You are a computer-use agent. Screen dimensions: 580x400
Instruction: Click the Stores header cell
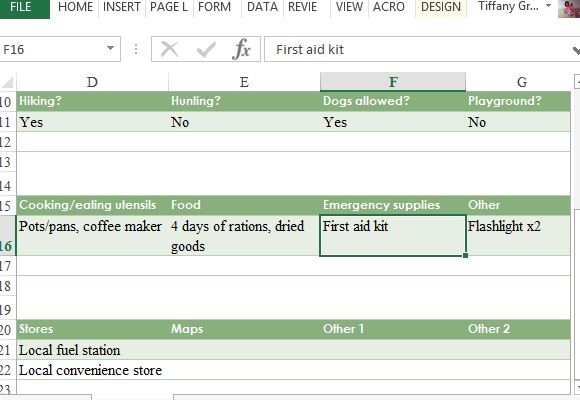tap(92, 329)
